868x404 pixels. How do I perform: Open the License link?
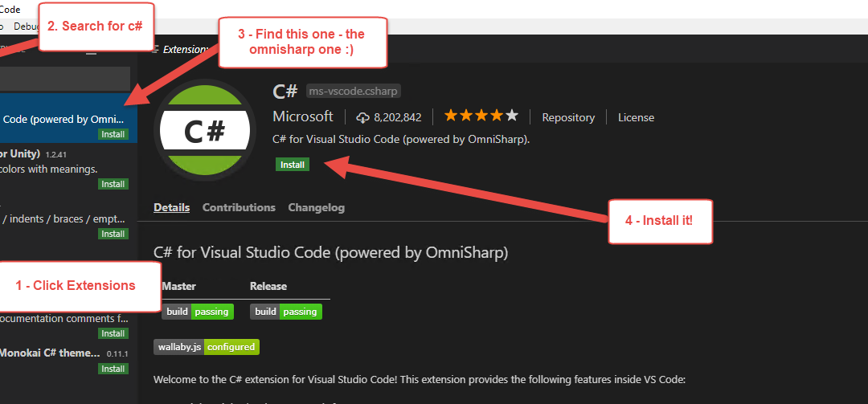pos(636,117)
